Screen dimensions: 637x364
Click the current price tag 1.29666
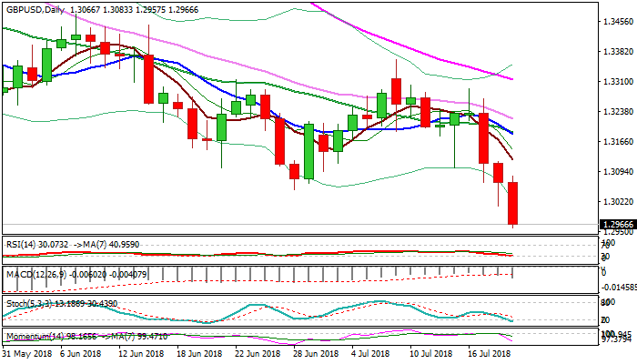(x=618, y=224)
